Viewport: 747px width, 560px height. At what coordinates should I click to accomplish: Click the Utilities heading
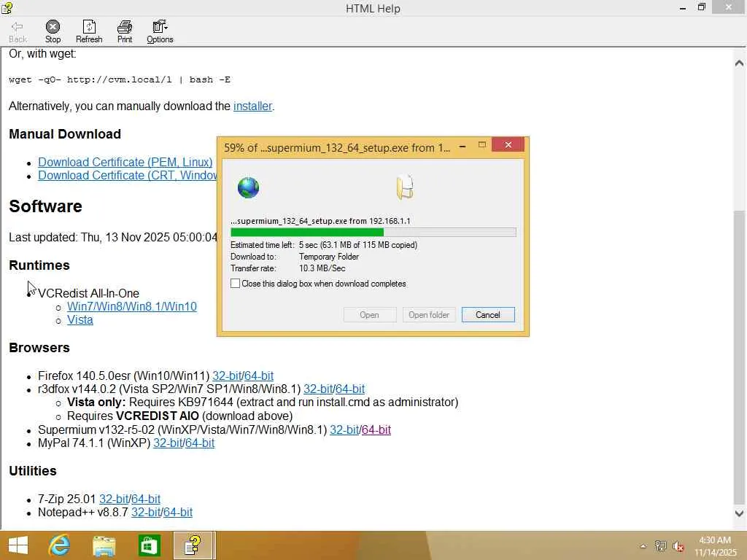[x=33, y=470]
